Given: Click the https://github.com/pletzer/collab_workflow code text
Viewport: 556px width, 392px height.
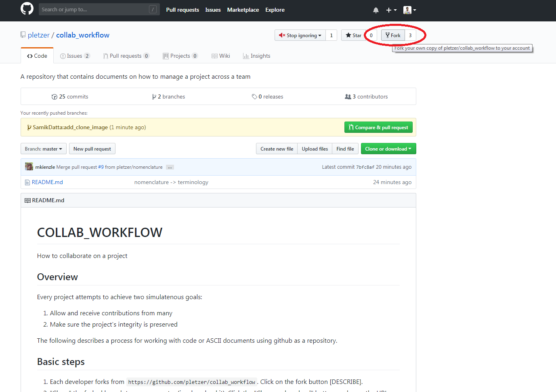Looking at the screenshot, I should tap(191, 382).
